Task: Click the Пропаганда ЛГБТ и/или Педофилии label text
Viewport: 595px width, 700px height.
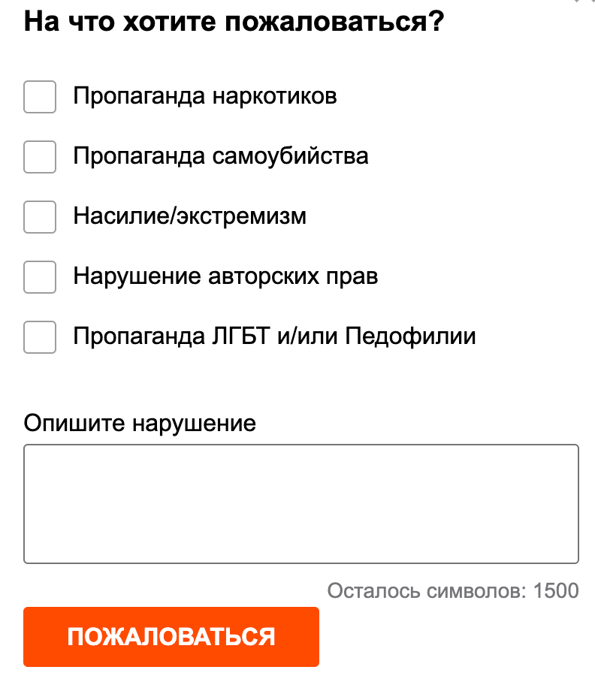Action: (274, 337)
